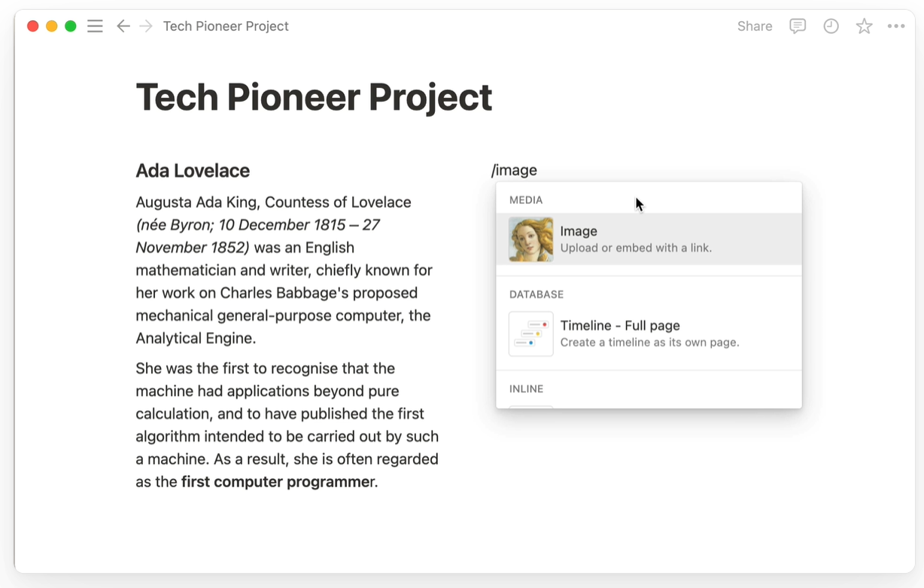The height and width of the screenshot is (588, 924).
Task: Click the Tech Pioneer Project page title
Action: 314,97
